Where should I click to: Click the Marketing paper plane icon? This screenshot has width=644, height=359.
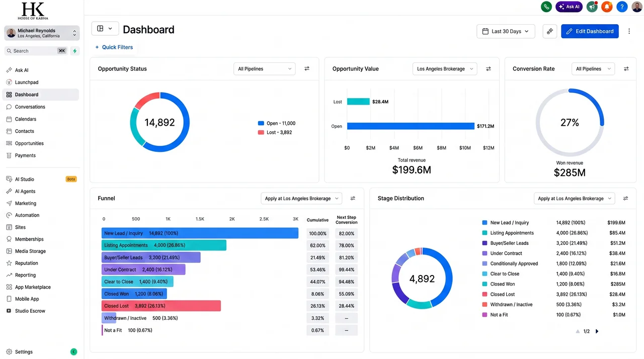click(x=9, y=204)
